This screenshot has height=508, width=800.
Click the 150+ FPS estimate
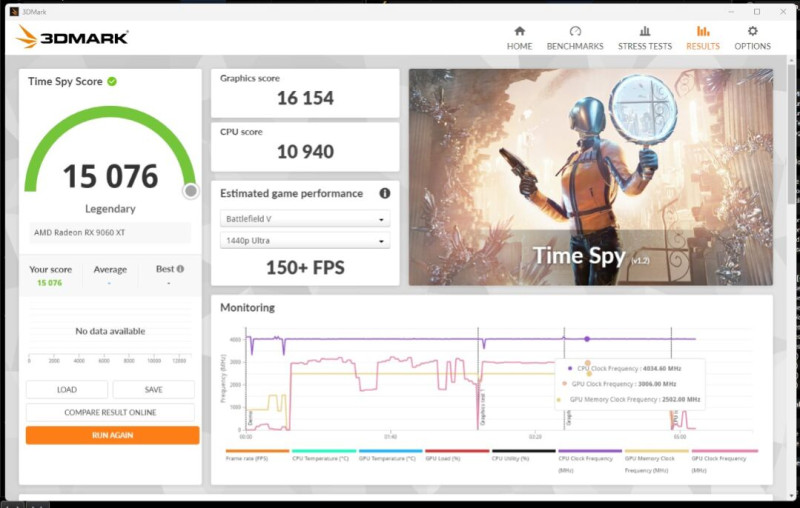(x=305, y=268)
